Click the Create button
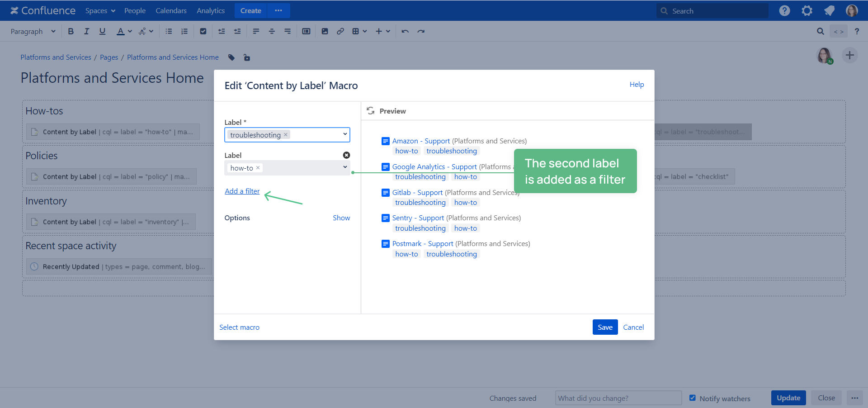Image resolution: width=868 pixels, height=408 pixels. click(250, 10)
